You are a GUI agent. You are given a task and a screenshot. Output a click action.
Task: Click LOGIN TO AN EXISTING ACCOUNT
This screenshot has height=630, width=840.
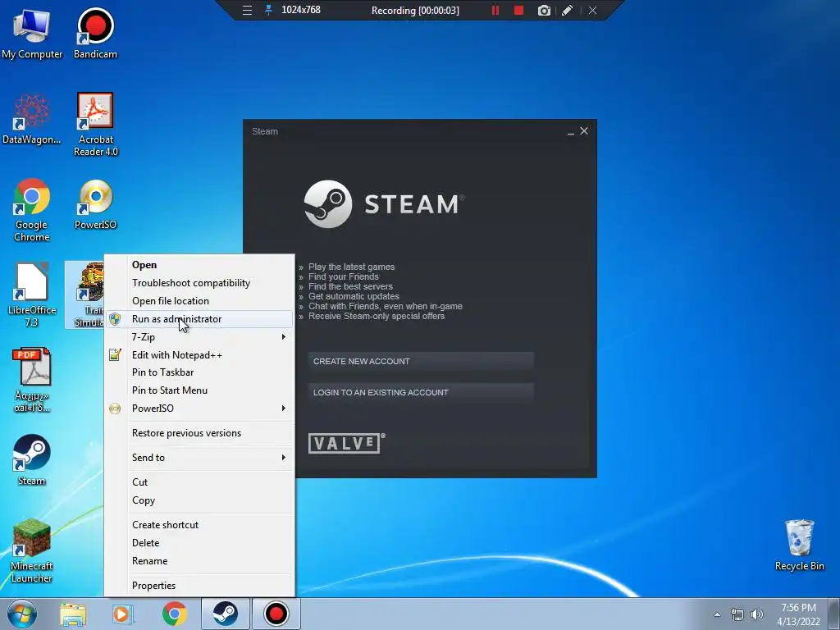point(421,393)
